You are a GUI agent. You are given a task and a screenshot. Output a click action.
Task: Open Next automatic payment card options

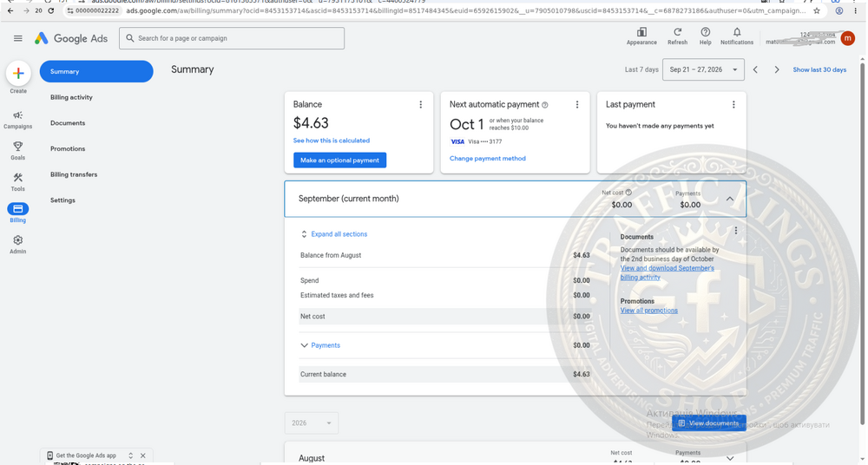(577, 105)
